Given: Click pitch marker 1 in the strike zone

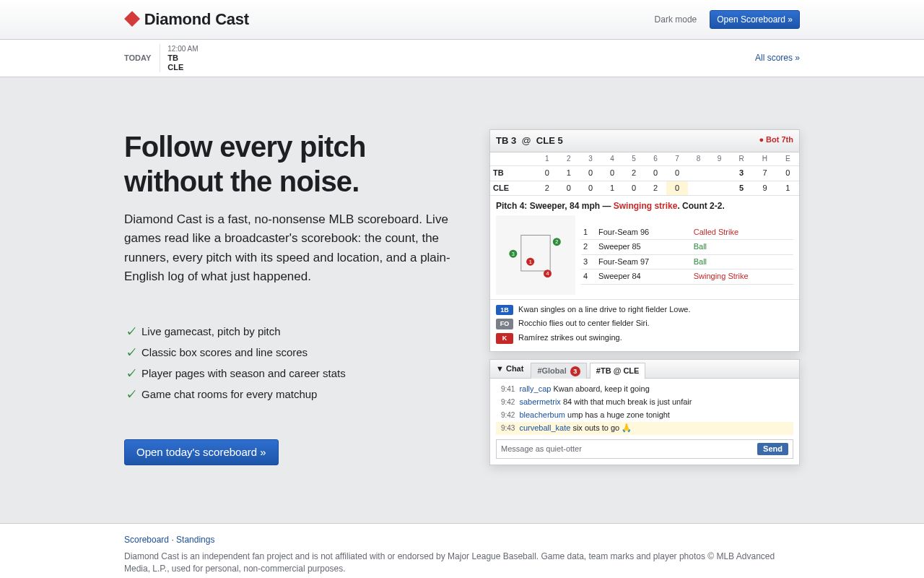Looking at the screenshot, I should pyautogui.click(x=530, y=262).
